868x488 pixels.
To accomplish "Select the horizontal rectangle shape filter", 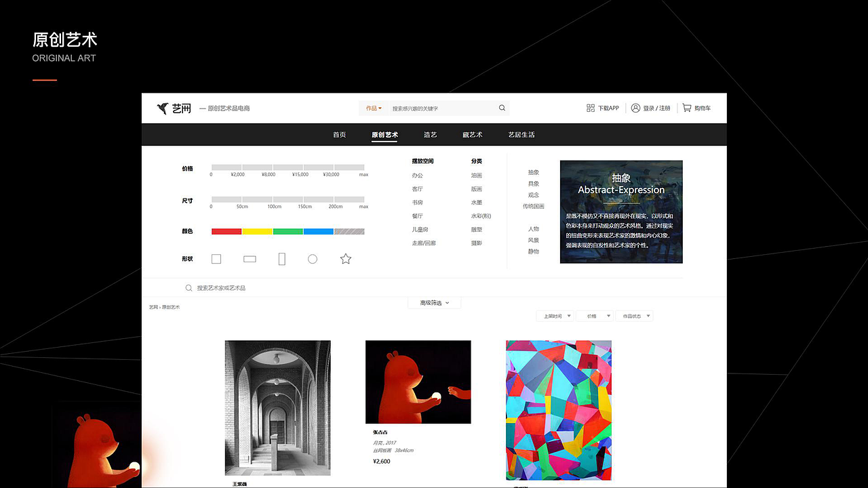I will pyautogui.click(x=250, y=259).
